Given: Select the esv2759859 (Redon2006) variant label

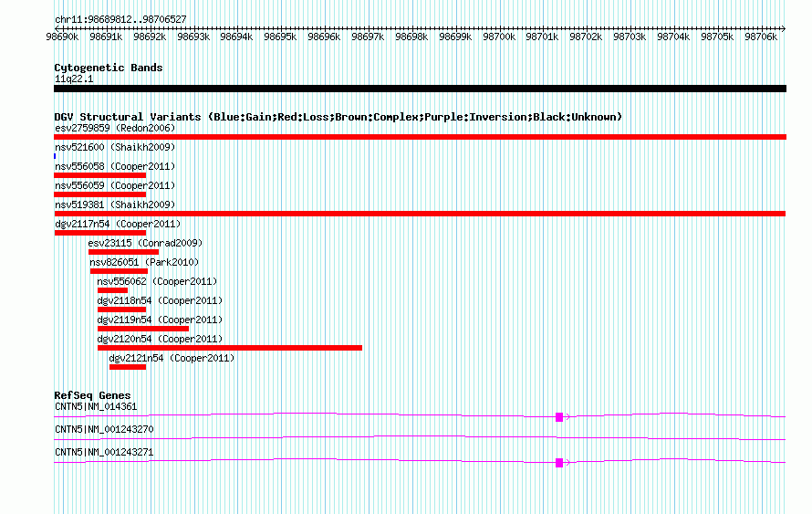Looking at the screenshot, I should click(x=115, y=128).
